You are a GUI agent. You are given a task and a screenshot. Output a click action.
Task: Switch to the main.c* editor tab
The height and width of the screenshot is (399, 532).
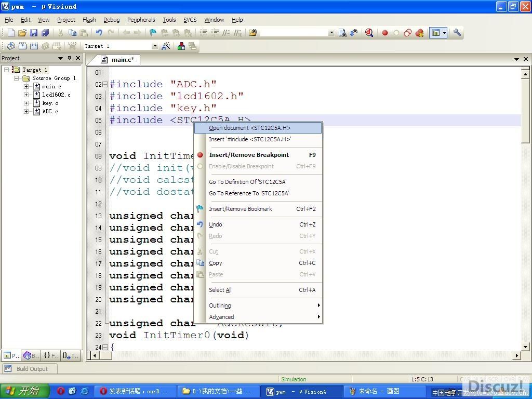click(118, 60)
